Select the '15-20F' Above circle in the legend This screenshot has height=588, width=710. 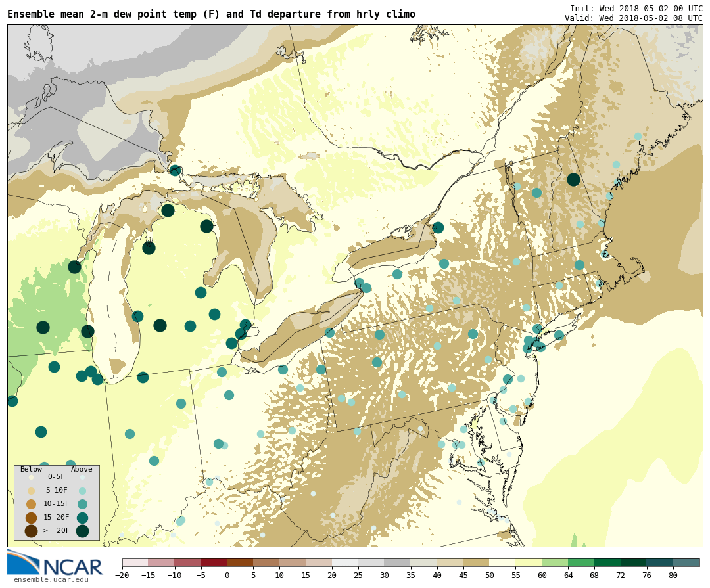pyautogui.click(x=82, y=518)
